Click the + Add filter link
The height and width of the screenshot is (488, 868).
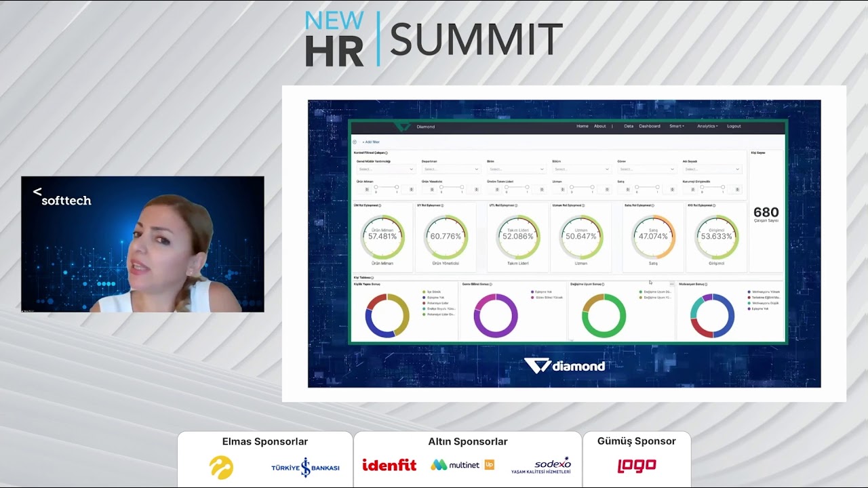[x=371, y=142]
